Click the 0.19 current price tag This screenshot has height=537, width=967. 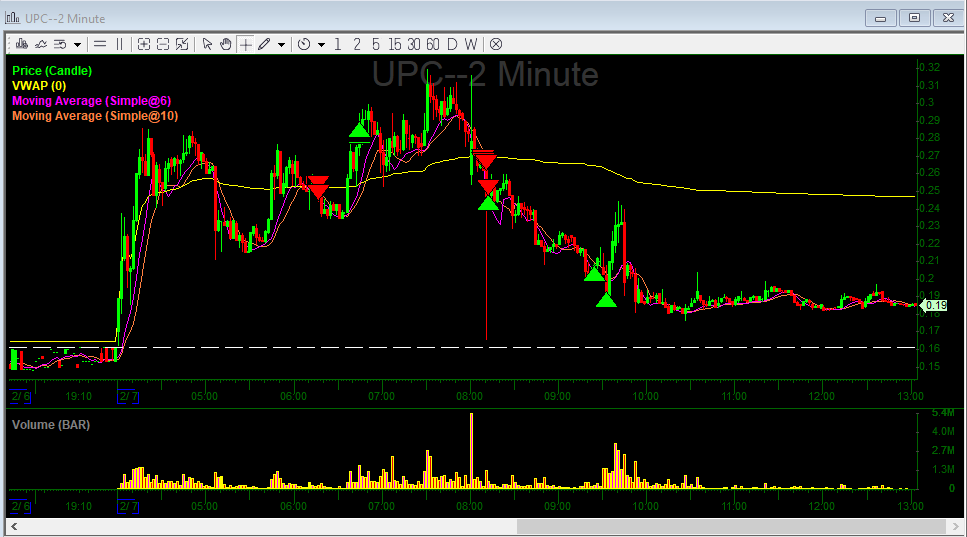[x=934, y=305]
